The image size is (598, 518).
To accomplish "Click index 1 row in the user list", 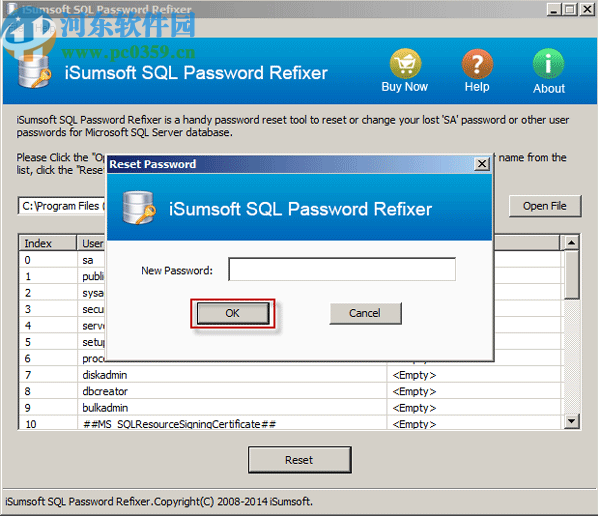I will (63, 276).
